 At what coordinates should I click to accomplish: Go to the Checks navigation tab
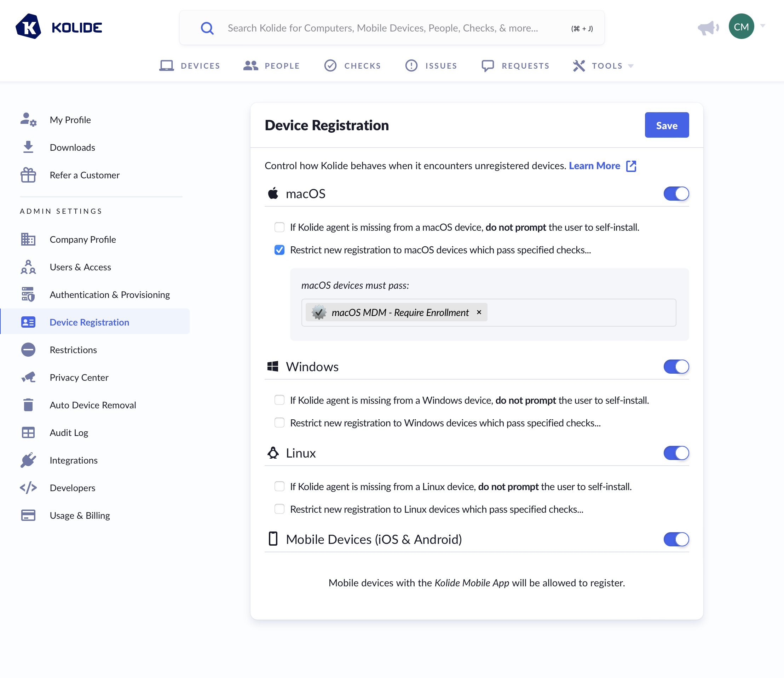point(353,66)
